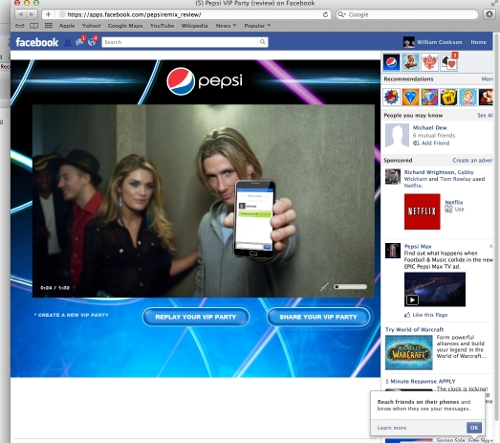This screenshot has height=443, width=500.
Task: Open Facebook friend requests icon
Action: (68, 42)
